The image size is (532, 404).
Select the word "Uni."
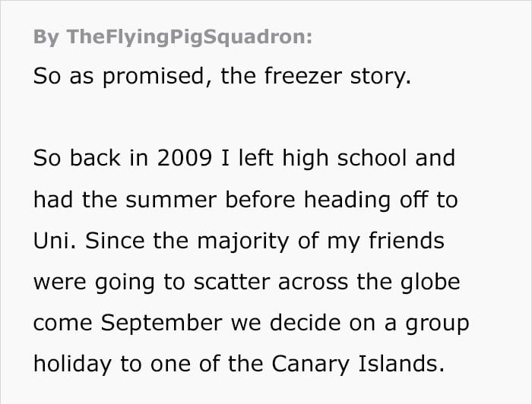pos(55,241)
